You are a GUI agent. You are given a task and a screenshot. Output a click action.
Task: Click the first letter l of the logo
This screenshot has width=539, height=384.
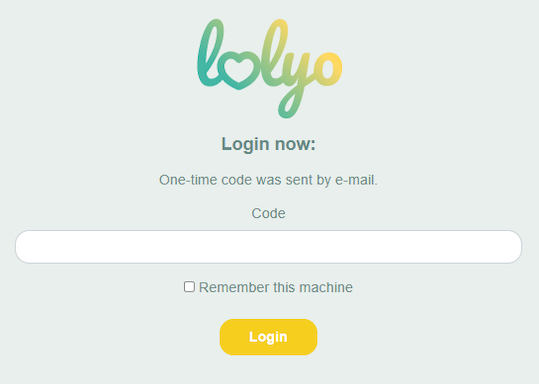pyautogui.click(x=209, y=52)
